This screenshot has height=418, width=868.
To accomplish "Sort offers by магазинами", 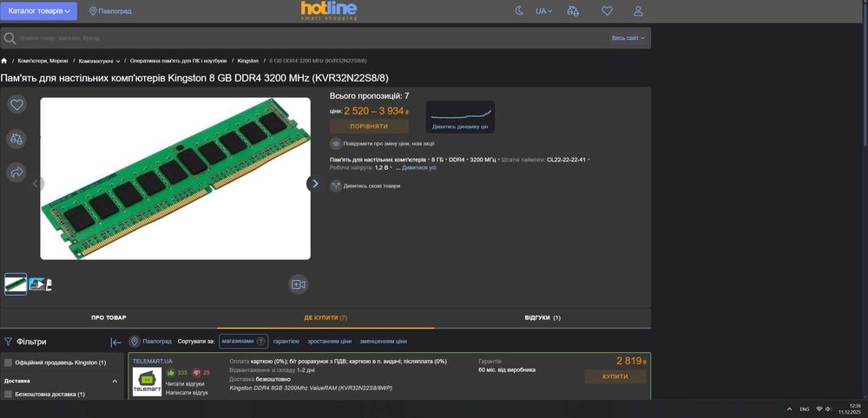I will [x=238, y=341].
